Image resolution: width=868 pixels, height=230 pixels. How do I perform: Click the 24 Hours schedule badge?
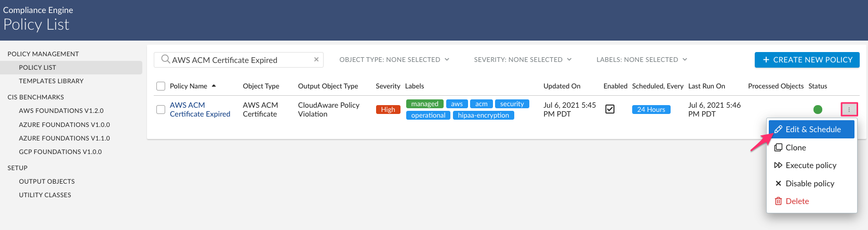[651, 109]
